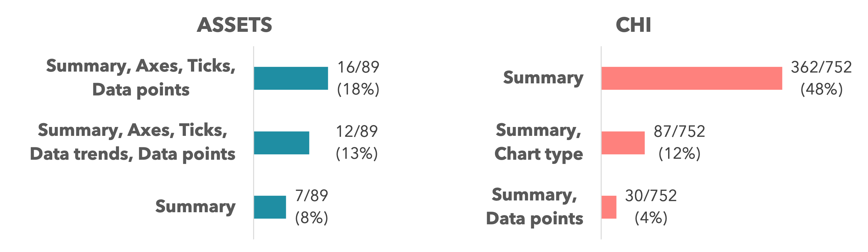Select the teal 7/89 bar in ASSETS
Viewport: 868px width, 252px height.
tap(270, 207)
